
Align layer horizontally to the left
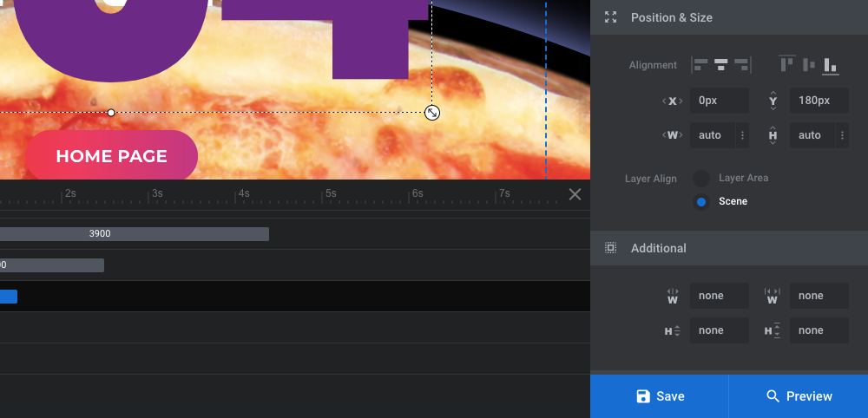[700, 65]
